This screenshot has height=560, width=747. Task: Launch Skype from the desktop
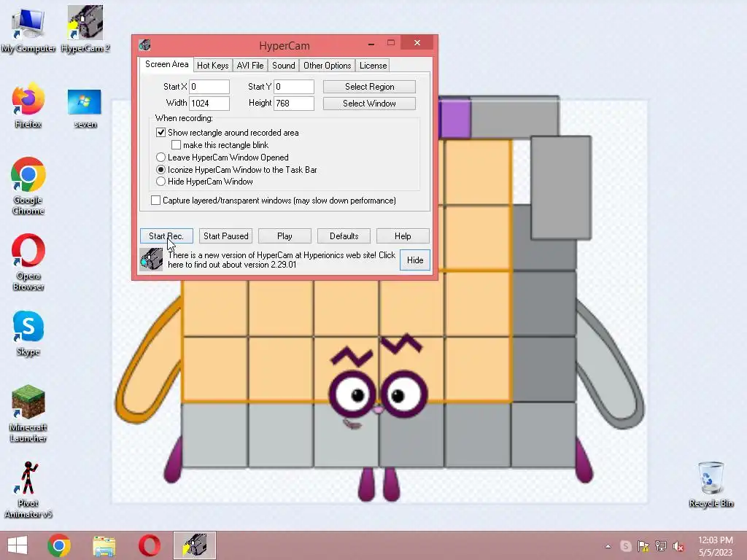(28, 333)
